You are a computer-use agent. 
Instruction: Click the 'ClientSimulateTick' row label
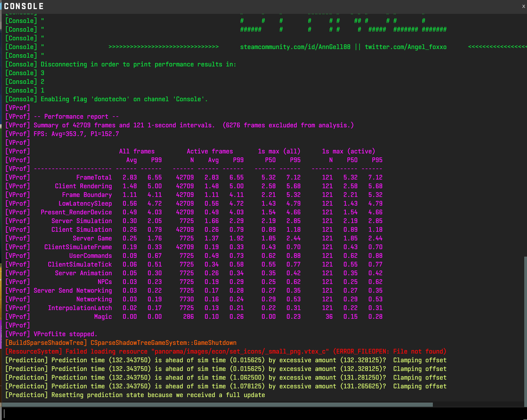coord(80,265)
